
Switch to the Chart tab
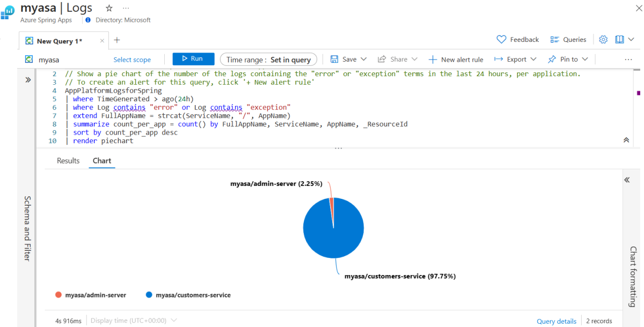[102, 161]
